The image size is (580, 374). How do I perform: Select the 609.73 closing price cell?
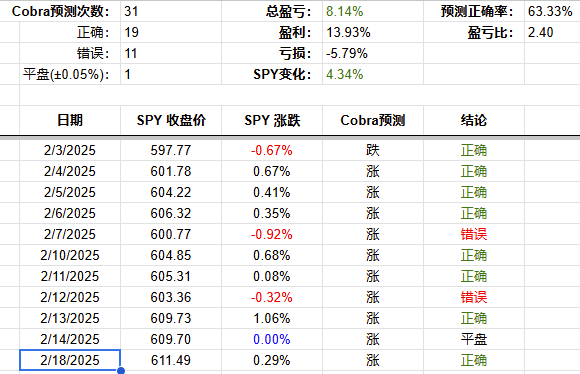(x=171, y=318)
